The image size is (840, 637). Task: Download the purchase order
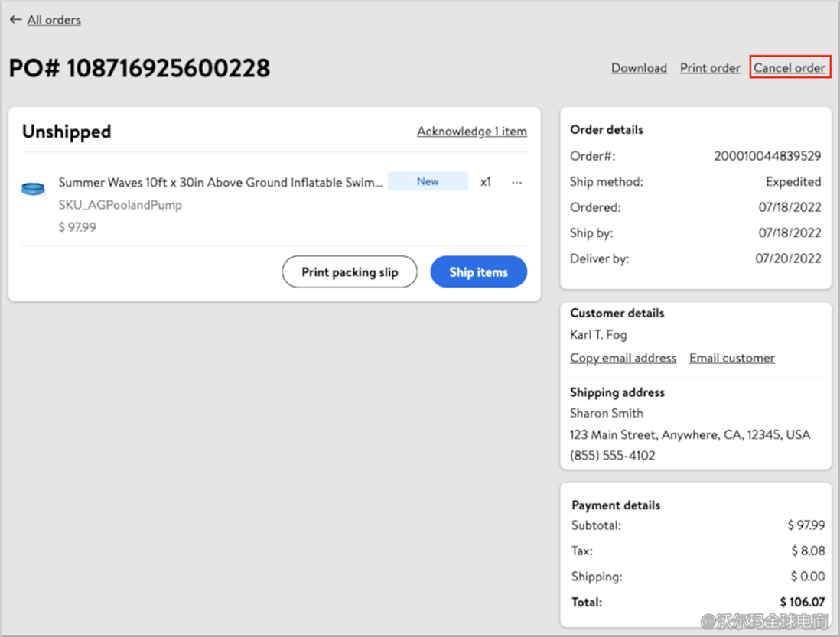tap(639, 68)
